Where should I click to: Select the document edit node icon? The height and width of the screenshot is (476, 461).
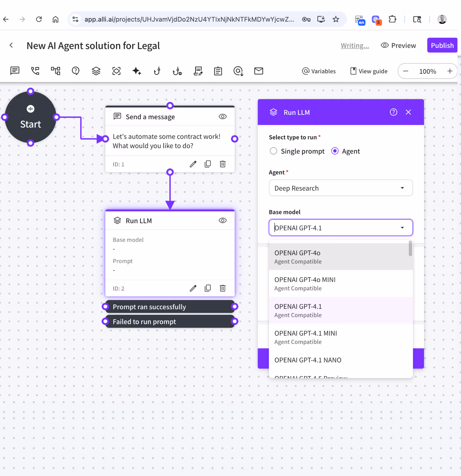[x=198, y=71]
